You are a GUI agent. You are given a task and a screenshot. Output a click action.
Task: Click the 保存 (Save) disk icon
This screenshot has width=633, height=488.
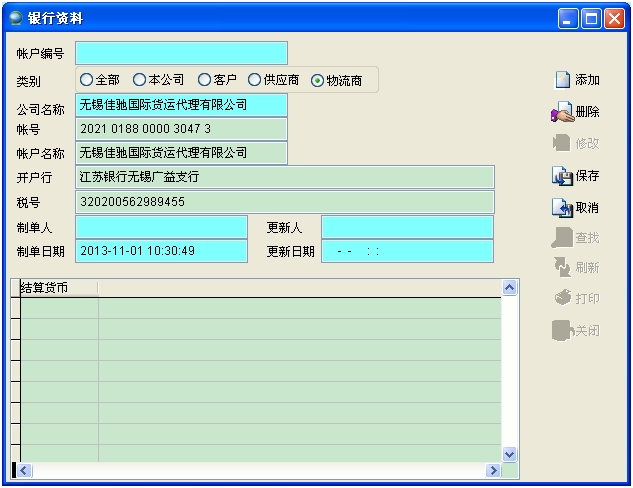point(562,176)
